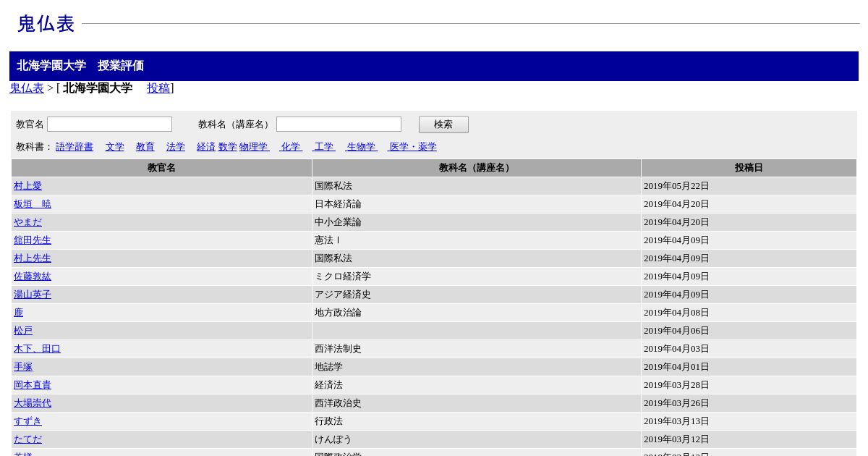Image resolution: width=868 pixels, height=456 pixels.
Task: Open the 工学 textbook link
Action: [323, 147]
